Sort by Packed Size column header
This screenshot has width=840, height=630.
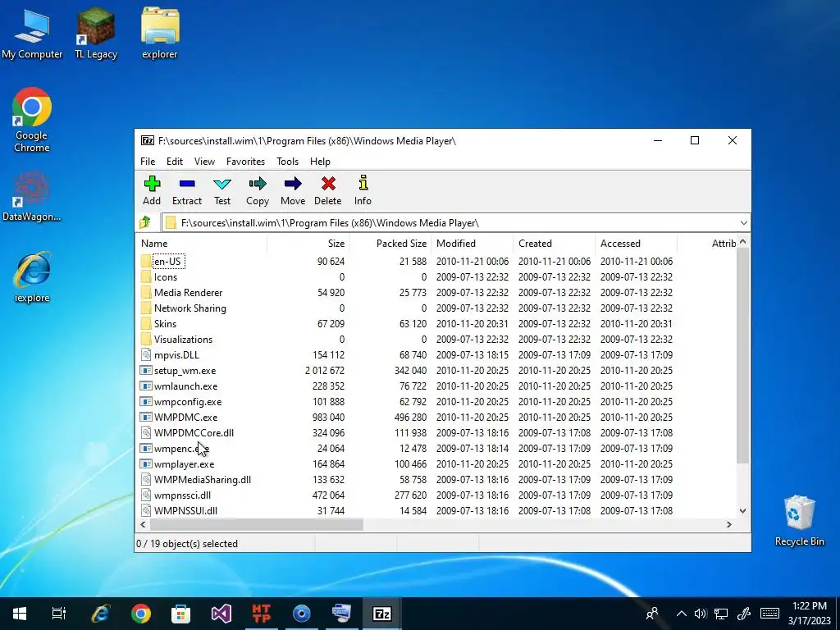pyautogui.click(x=390, y=243)
